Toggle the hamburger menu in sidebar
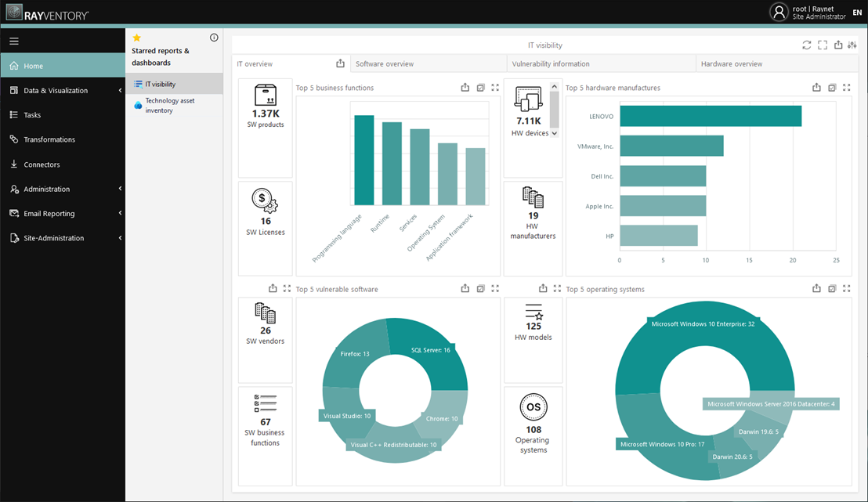868x502 pixels. 14,41
